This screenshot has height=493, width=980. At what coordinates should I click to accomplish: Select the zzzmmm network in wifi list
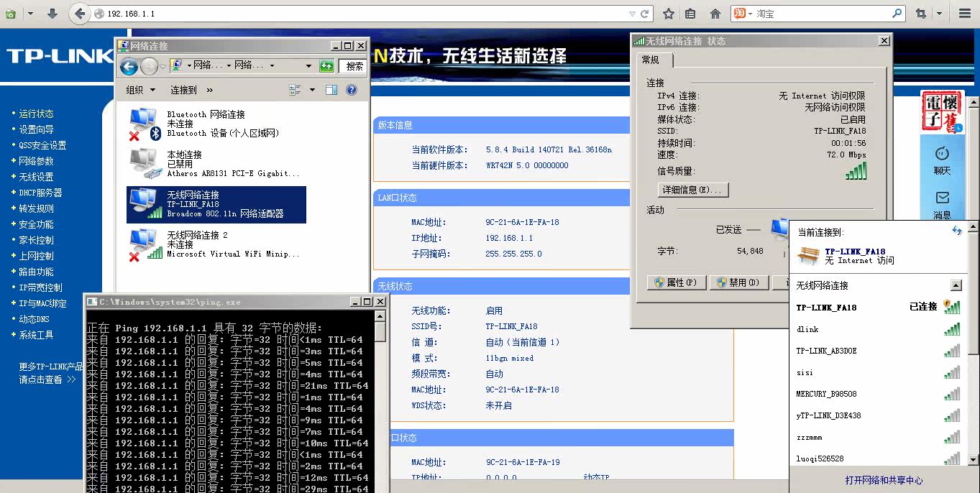click(x=877, y=437)
